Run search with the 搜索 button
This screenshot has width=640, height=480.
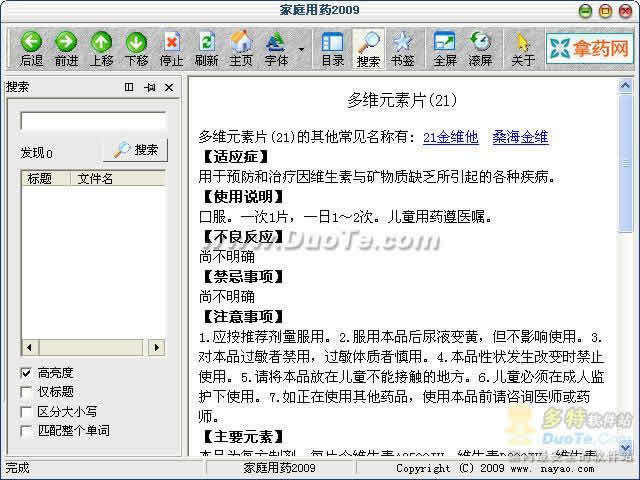(x=136, y=150)
